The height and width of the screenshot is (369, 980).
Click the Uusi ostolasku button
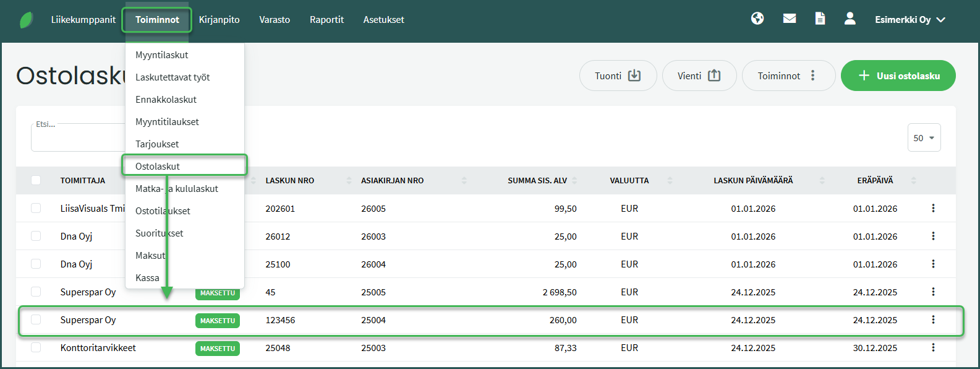point(898,76)
